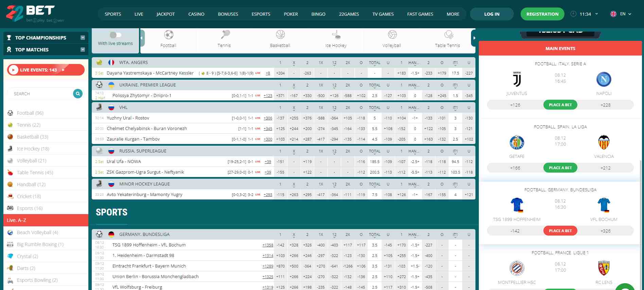Open Polissya Zhytomyr - Dnipro-1 match
Screen dimensions: 644x290
[142, 96]
